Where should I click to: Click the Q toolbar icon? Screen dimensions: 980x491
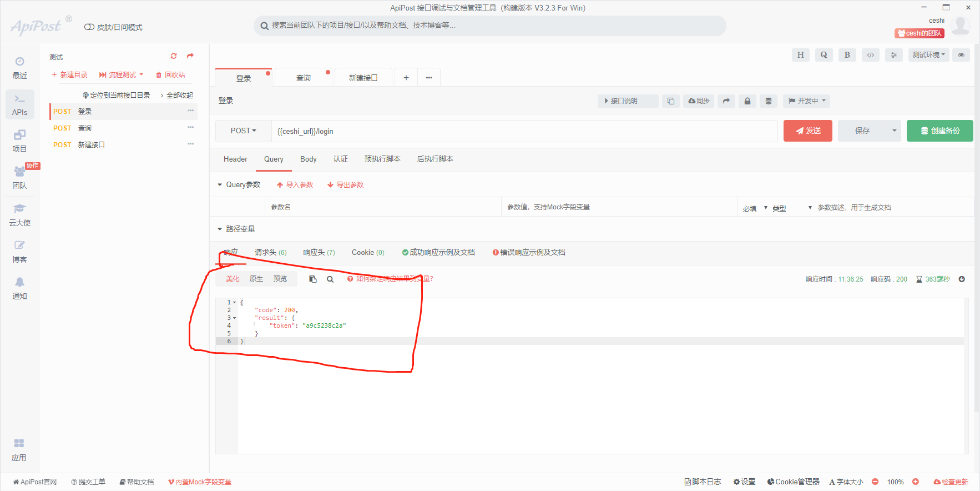[824, 55]
